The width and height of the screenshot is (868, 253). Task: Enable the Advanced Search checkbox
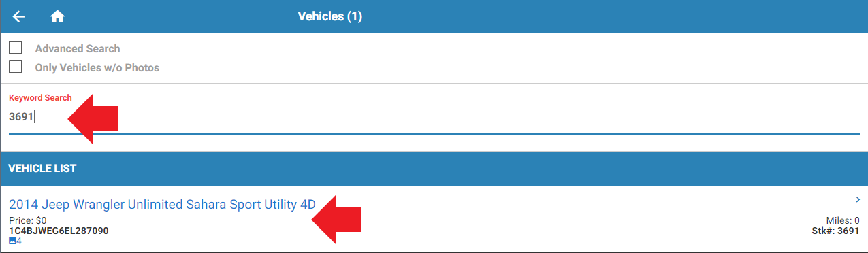tap(16, 48)
